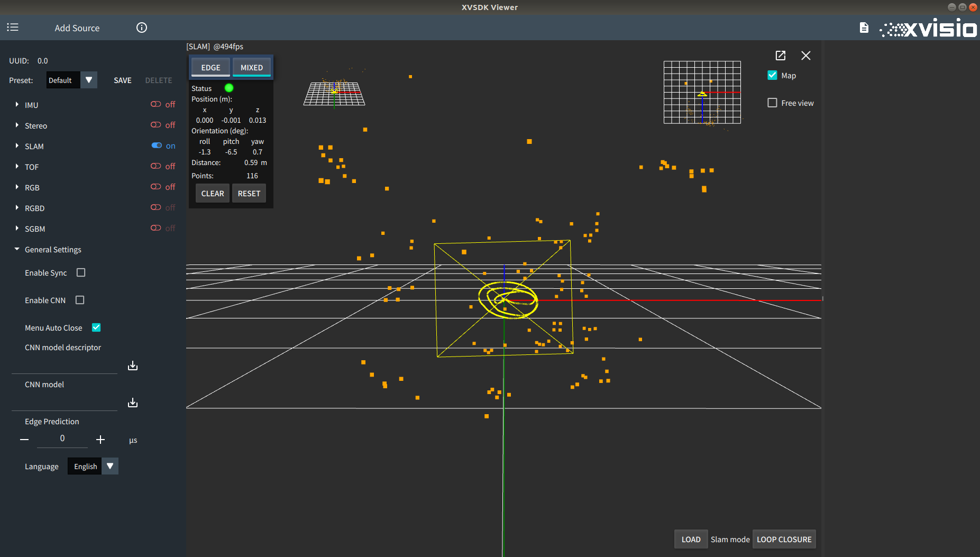980x557 pixels.
Task: Enable the Free view checkbox
Action: pos(772,103)
